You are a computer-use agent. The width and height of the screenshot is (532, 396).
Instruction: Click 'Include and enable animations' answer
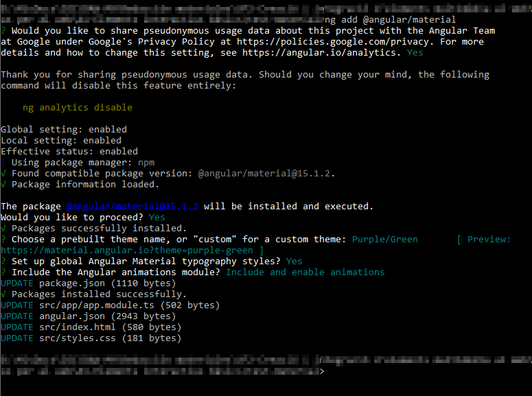tap(305, 272)
